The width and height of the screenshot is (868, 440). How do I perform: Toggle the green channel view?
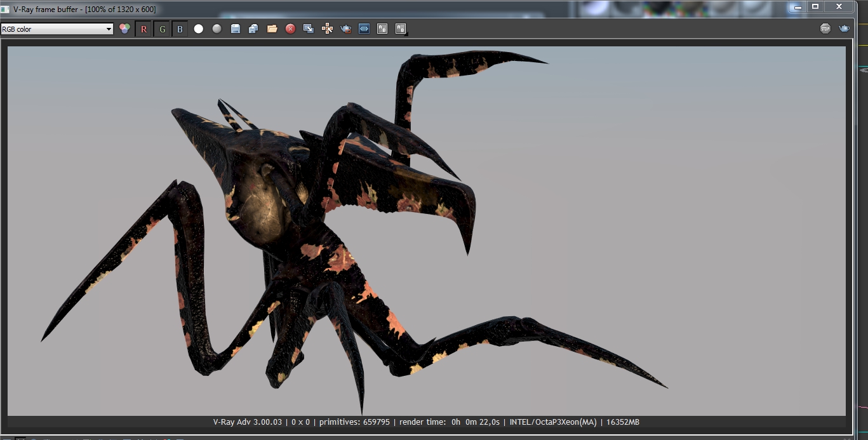(x=162, y=29)
